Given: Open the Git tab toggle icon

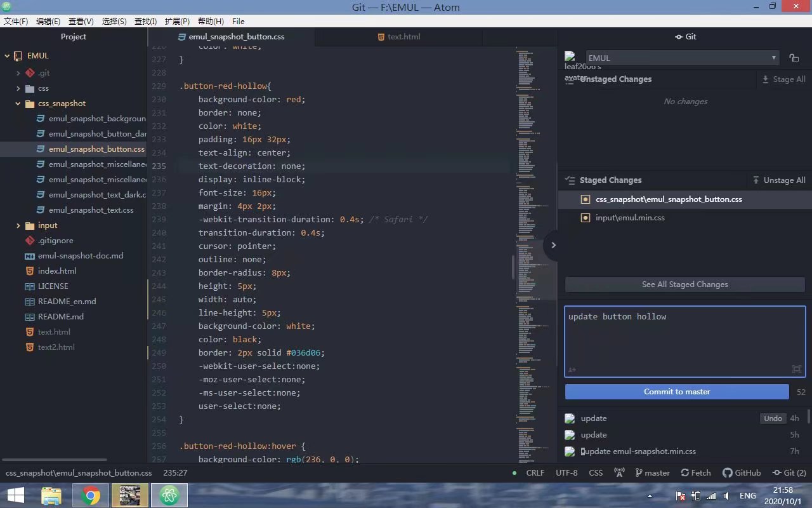Looking at the screenshot, I should point(685,36).
